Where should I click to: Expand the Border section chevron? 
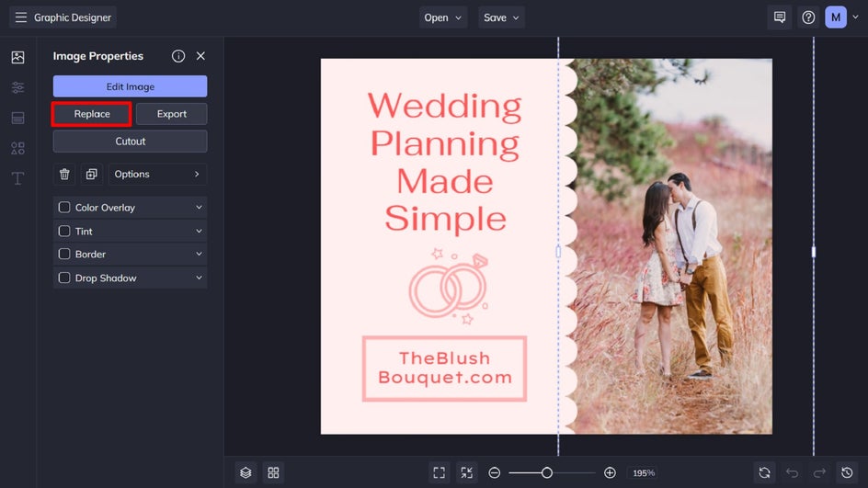pos(199,254)
